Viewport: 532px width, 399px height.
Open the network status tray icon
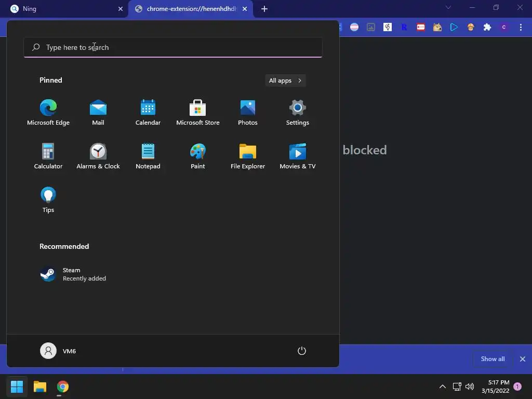tap(457, 387)
